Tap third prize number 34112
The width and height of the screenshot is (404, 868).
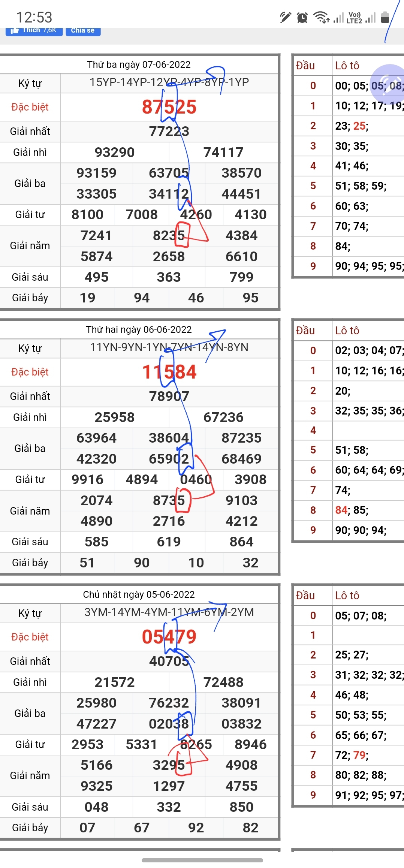(169, 194)
